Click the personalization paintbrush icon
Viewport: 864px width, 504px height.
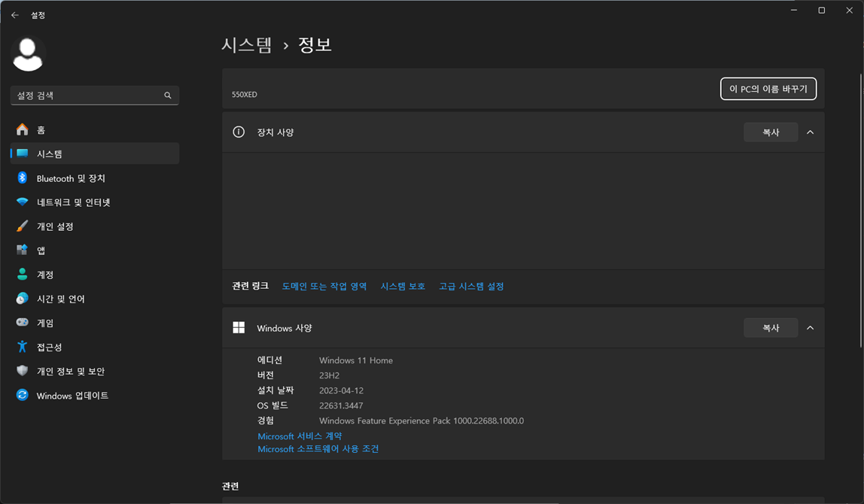[22, 226]
